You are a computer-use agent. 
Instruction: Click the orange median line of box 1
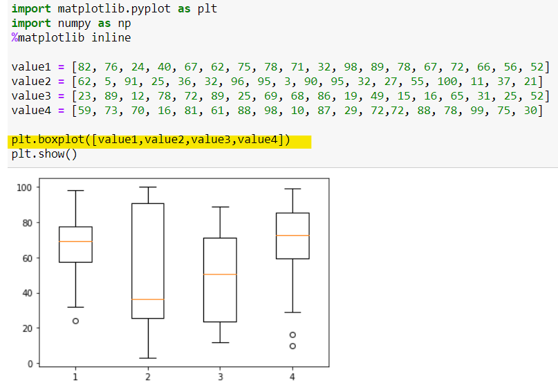75,241
